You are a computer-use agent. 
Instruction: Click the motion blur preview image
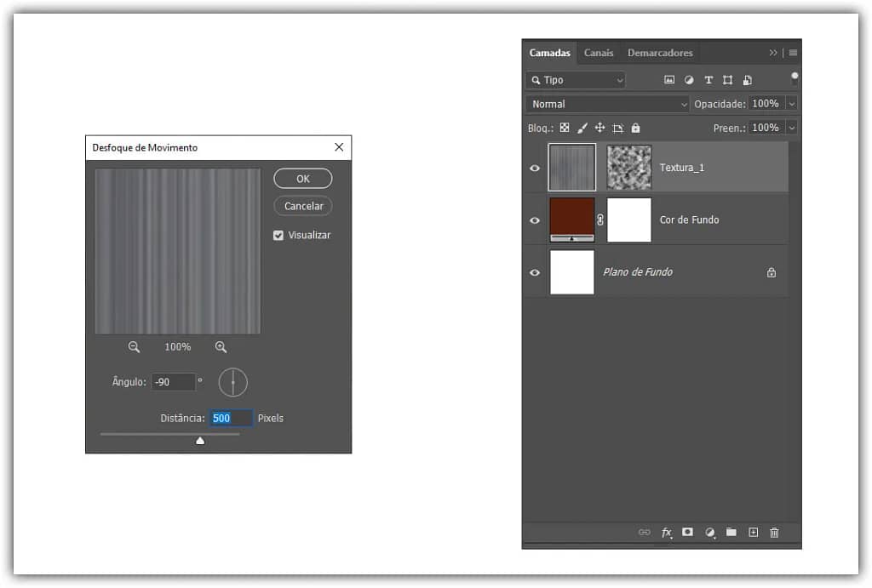coord(178,251)
